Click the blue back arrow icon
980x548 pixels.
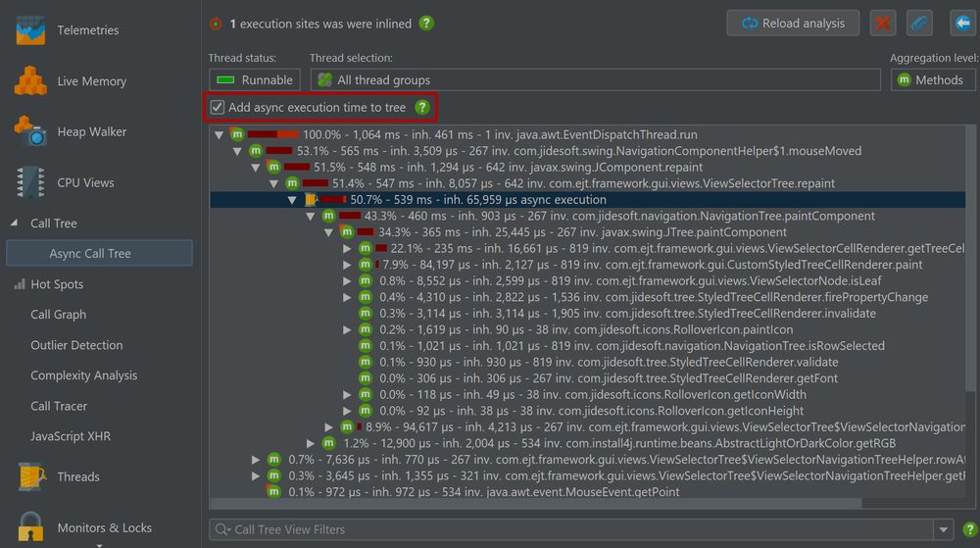(x=962, y=24)
